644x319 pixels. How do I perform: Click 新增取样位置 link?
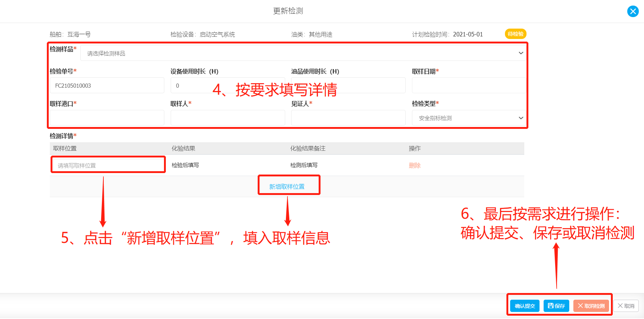[x=287, y=186]
